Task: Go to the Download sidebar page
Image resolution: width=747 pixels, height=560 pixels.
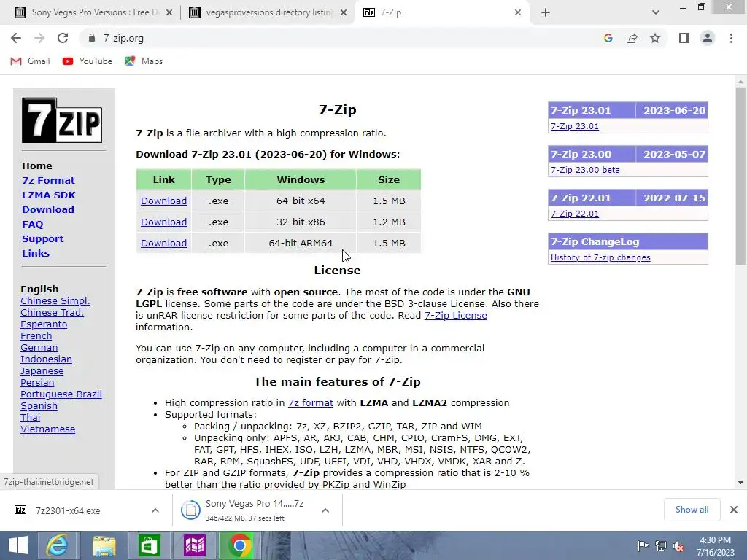Action: click(48, 209)
